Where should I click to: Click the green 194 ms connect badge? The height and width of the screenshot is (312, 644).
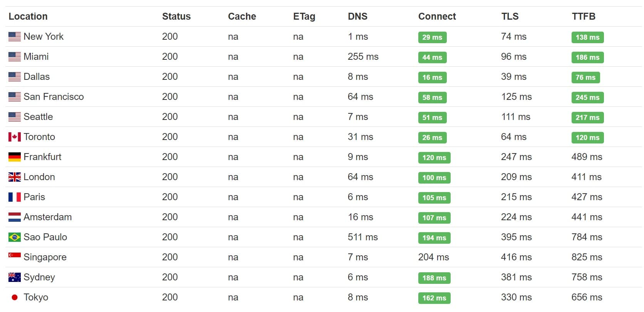434,238
